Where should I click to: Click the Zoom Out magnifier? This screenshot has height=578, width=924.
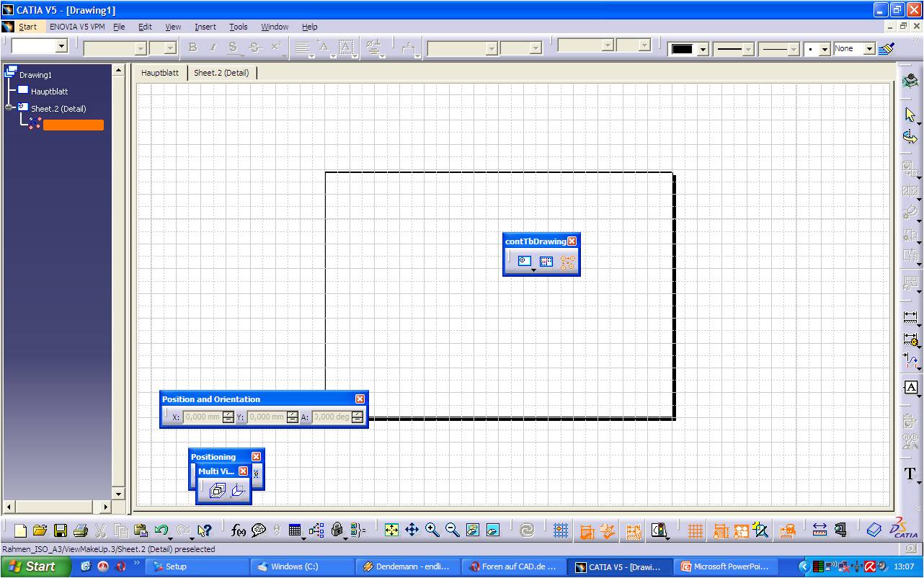coord(452,530)
